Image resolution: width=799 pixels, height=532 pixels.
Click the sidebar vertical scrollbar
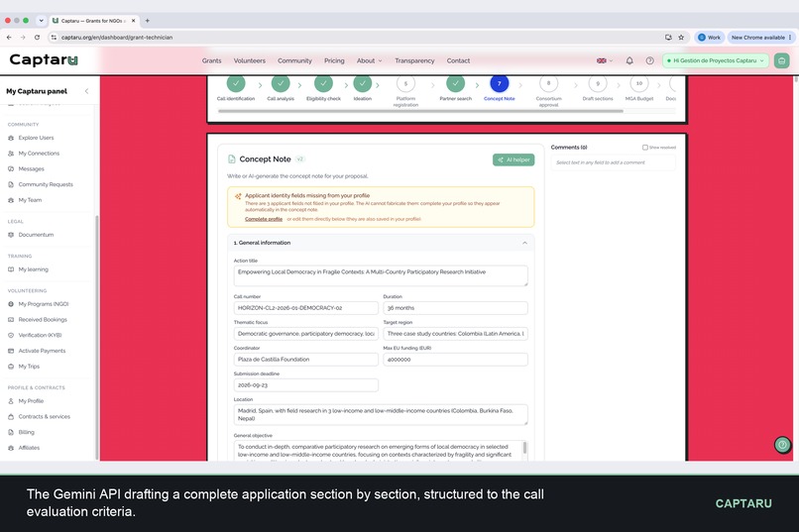pyautogui.click(x=96, y=336)
